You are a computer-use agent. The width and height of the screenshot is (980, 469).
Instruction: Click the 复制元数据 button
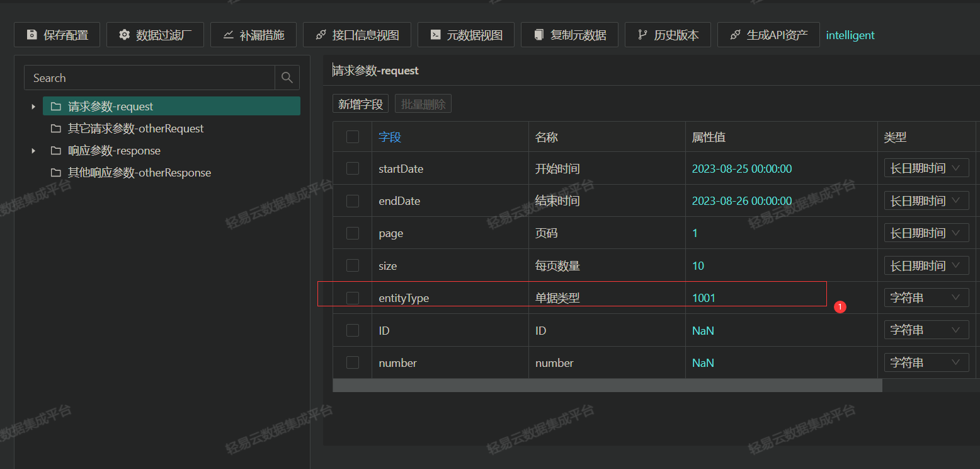coord(570,35)
